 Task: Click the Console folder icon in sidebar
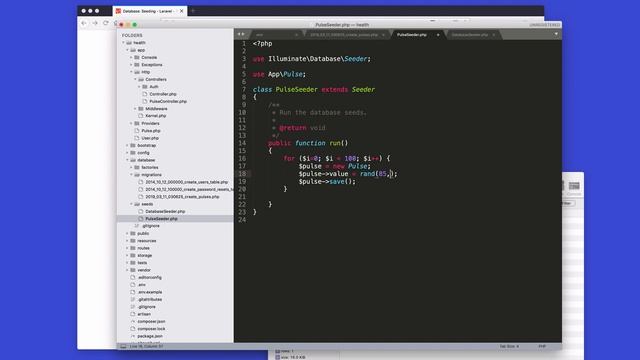pyautogui.click(x=137, y=58)
